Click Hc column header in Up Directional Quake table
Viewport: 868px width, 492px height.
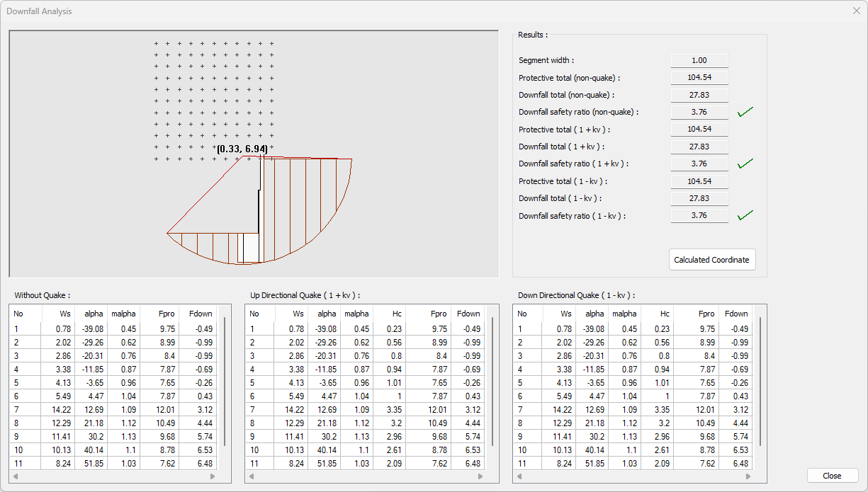point(388,314)
